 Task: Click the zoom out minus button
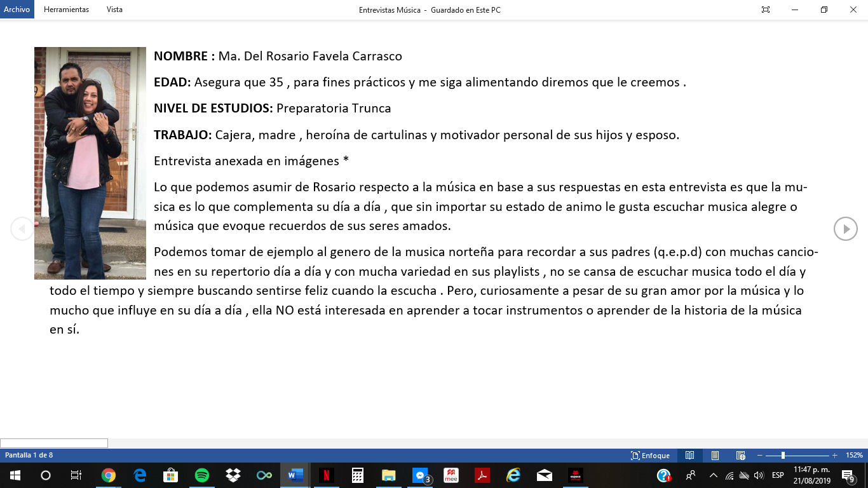pyautogui.click(x=760, y=456)
